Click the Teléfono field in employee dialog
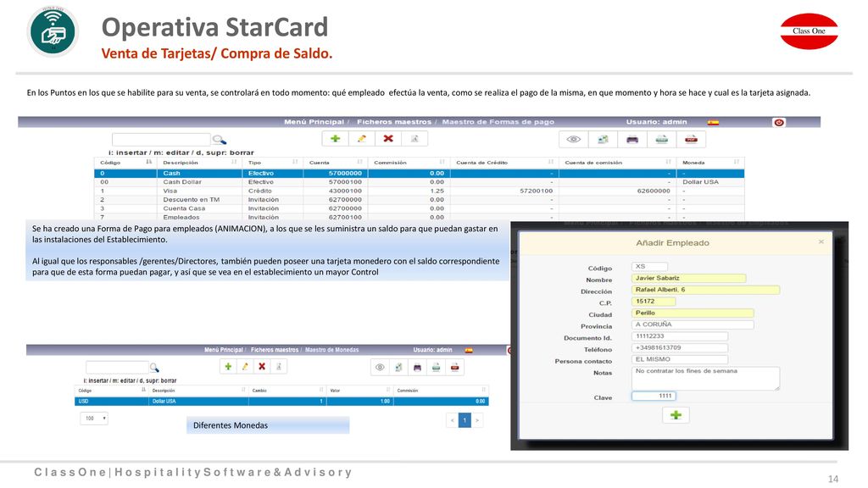The width and height of the screenshot is (868, 488). tap(680, 348)
